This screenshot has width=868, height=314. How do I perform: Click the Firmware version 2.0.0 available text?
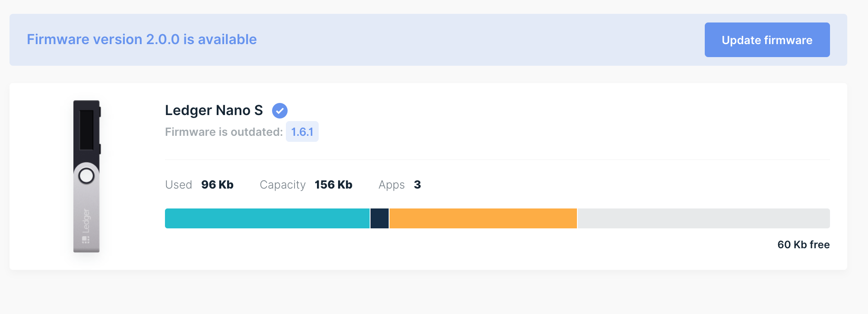click(x=142, y=39)
